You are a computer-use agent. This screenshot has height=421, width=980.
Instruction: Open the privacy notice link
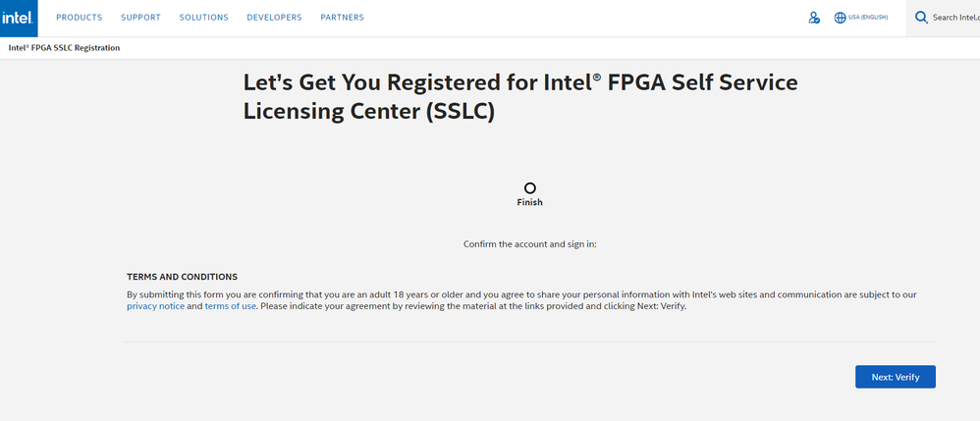(155, 306)
